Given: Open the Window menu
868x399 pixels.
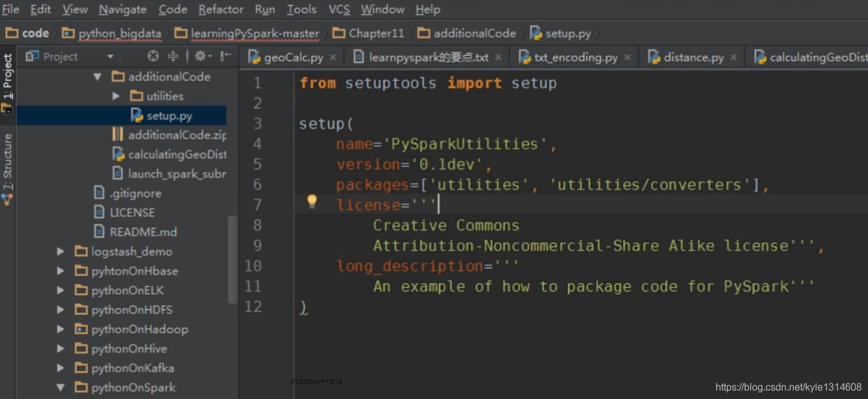Looking at the screenshot, I should [x=382, y=9].
